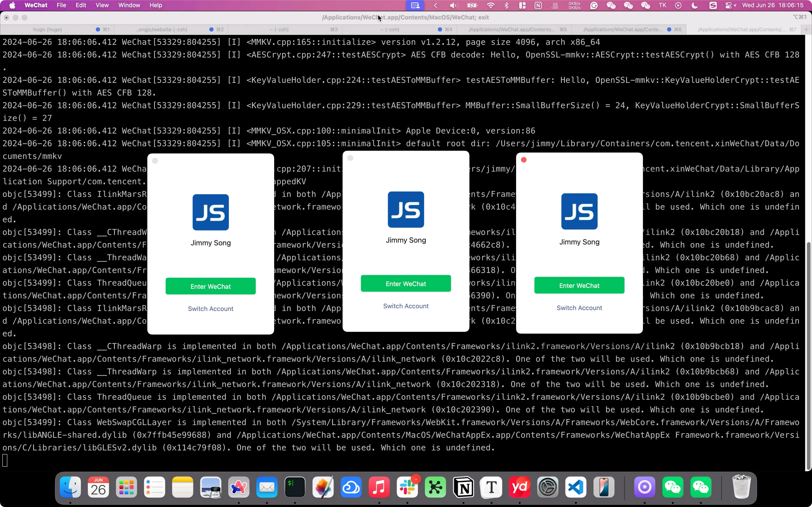The image size is (812, 507).
Task: Open Typora T icon from the Dock
Action: pyautogui.click(x=492, y=487)
